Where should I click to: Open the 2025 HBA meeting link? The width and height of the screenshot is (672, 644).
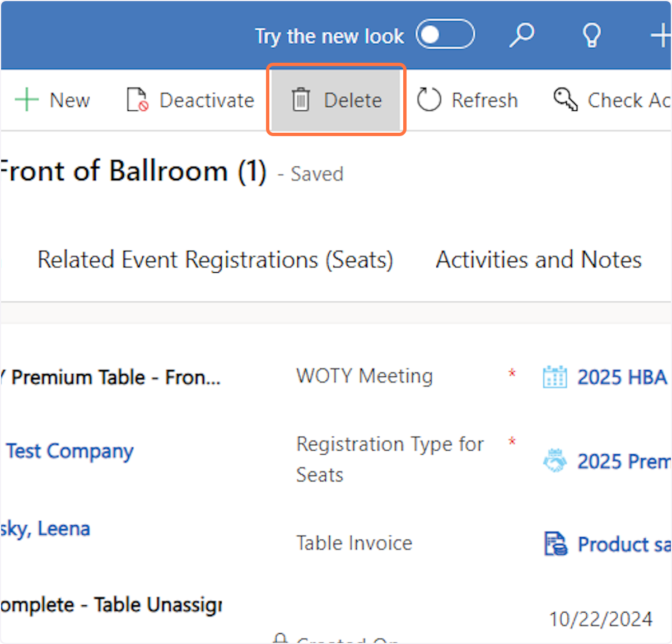coord(622,377)
